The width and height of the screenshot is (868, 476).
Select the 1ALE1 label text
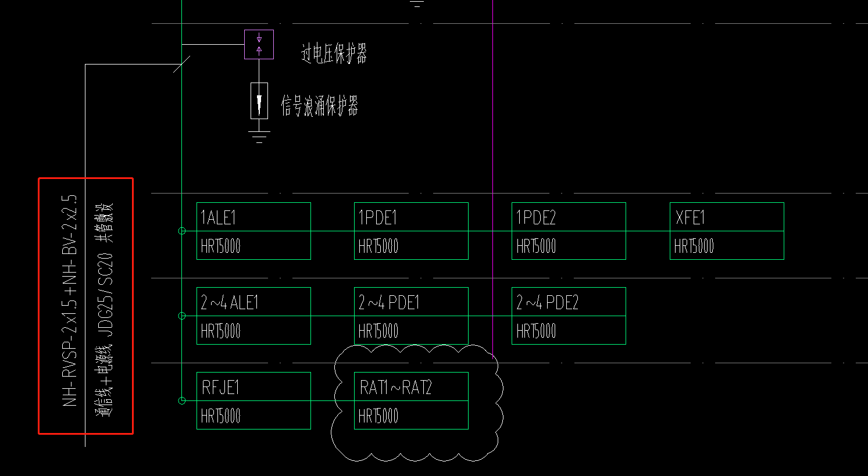click(x=219, y=217)
